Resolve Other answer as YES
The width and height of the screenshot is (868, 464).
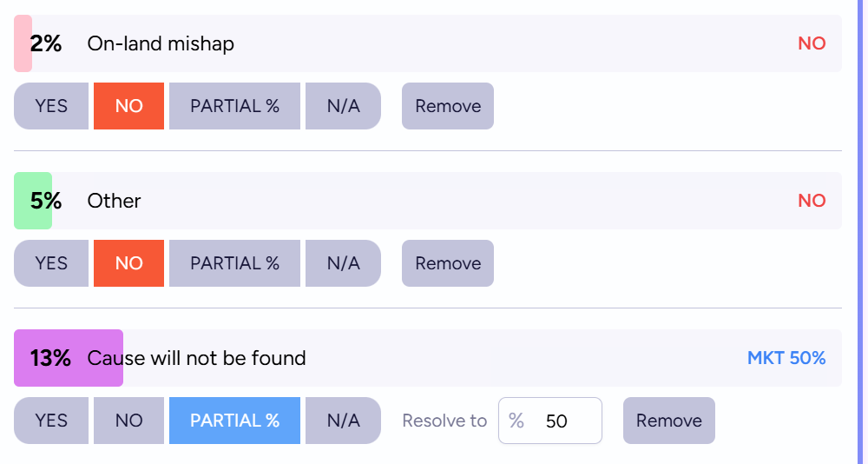coord(51,263)
